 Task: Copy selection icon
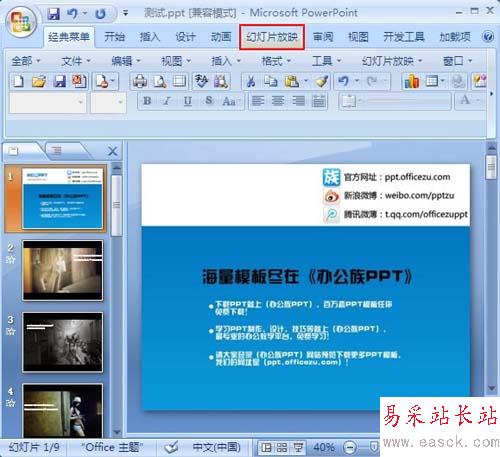point(271,81)
